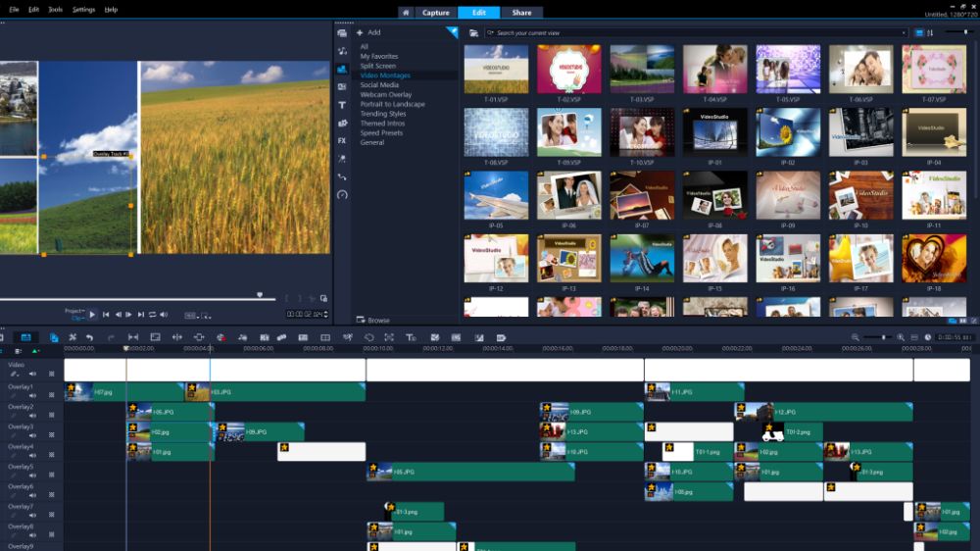Viewport: 980px width, 551px height.
Task: Open the Media library panel icon
Action: [342, 33]
